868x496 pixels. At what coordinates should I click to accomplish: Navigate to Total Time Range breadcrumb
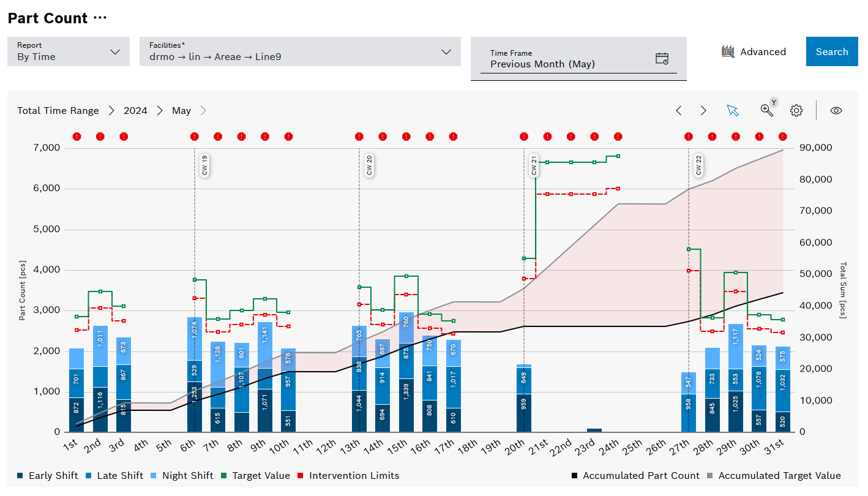58,111
